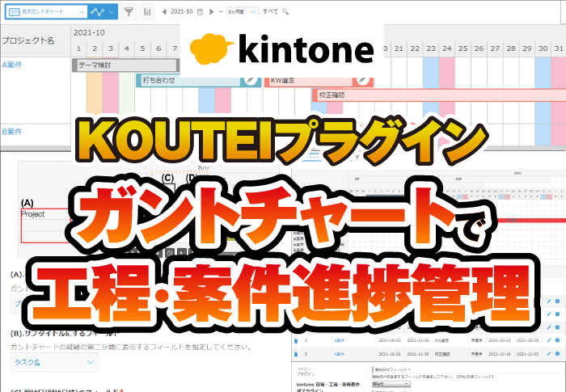This screenshot has width=566, height=392.
Task: Click the Project box in the diagram
Action: [45, 226]
